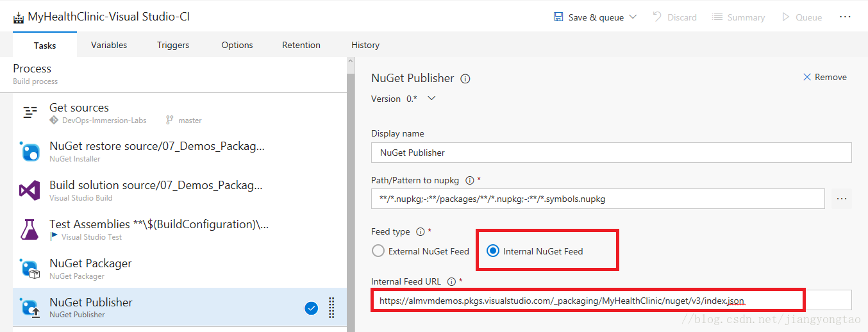Click the Visual Studio Test flag icon
The width and height of the screenshot is (868, 332).
coord(54,237)
